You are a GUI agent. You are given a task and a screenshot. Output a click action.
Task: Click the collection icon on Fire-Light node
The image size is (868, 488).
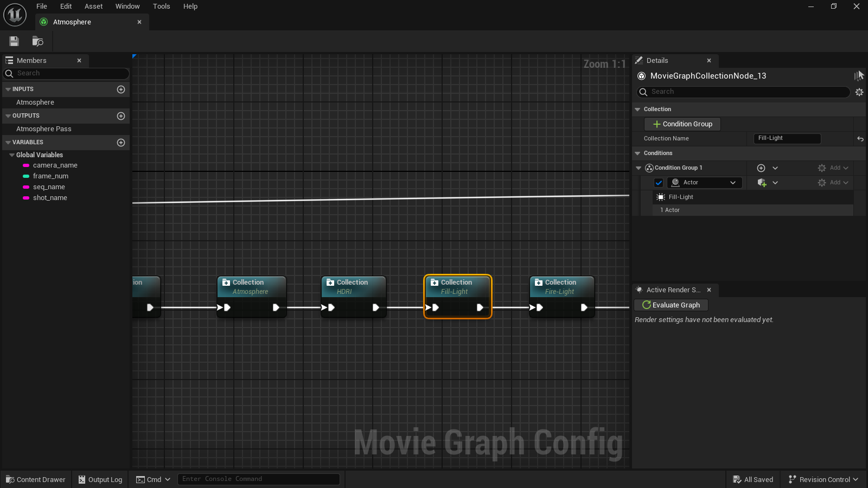point(539,282)
